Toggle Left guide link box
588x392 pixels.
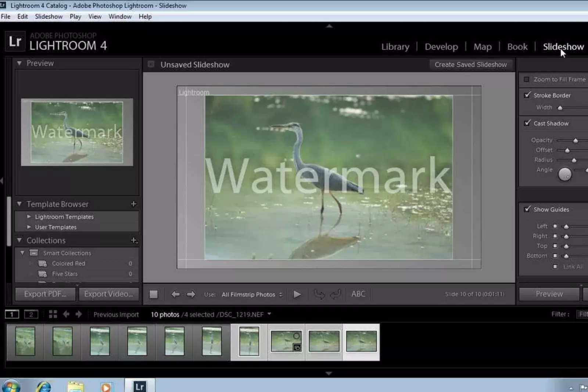555,226
